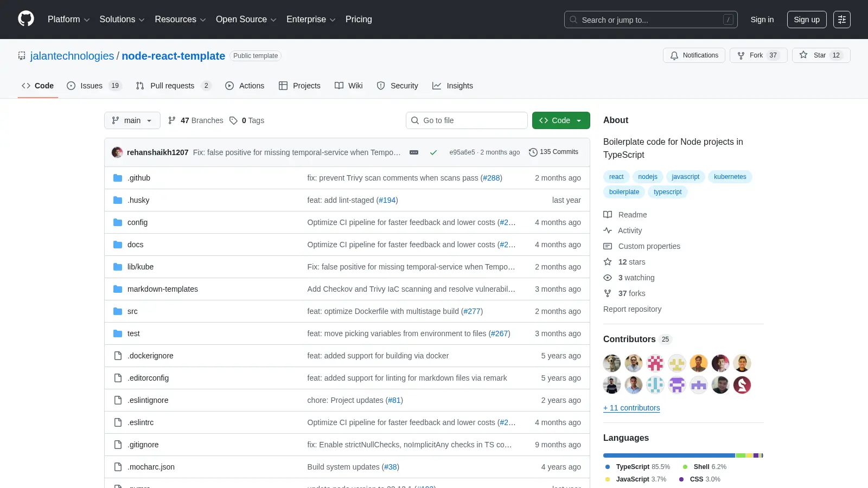View the 135 Commits history
This screenshot has height=488, width=868.
pos(553,152)
